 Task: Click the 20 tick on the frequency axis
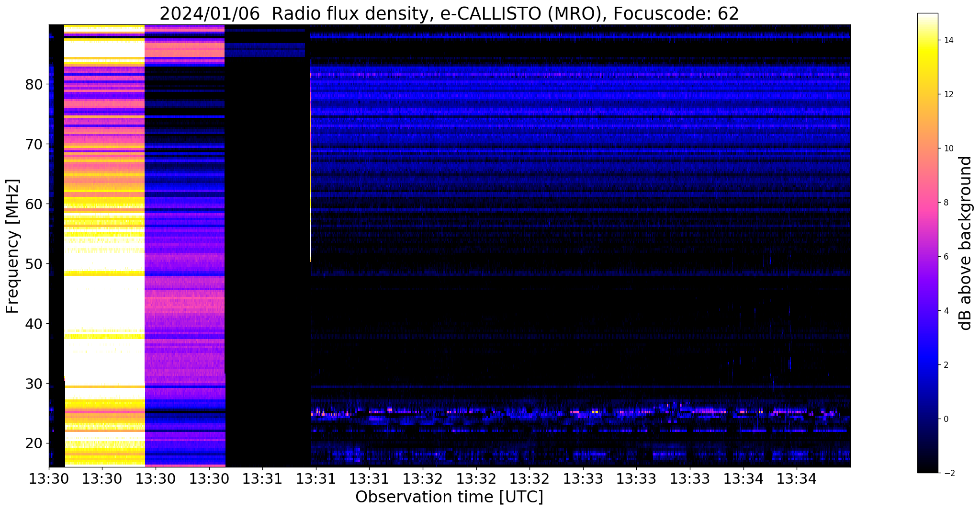(34, 443)
